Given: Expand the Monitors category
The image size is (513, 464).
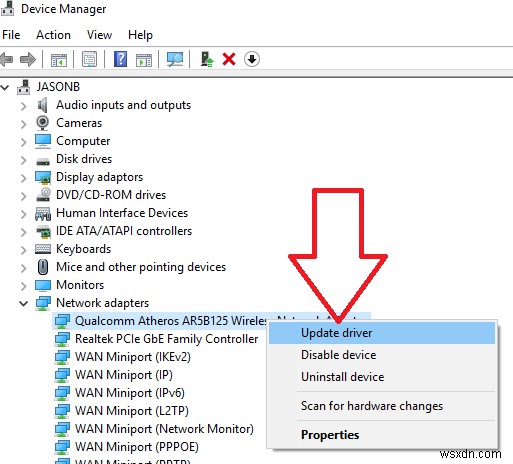Looking at the screenshot, I should tap(23, 286).
